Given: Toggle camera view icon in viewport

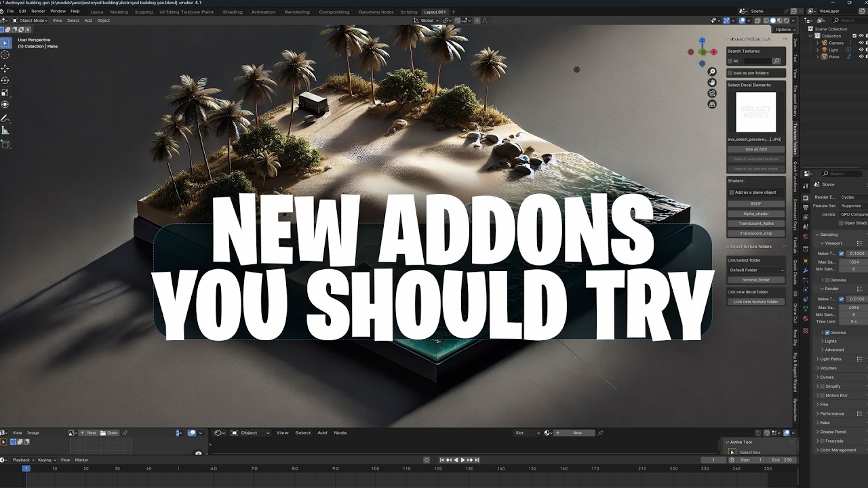Looking at the screenshot, I should pos(712,93).
